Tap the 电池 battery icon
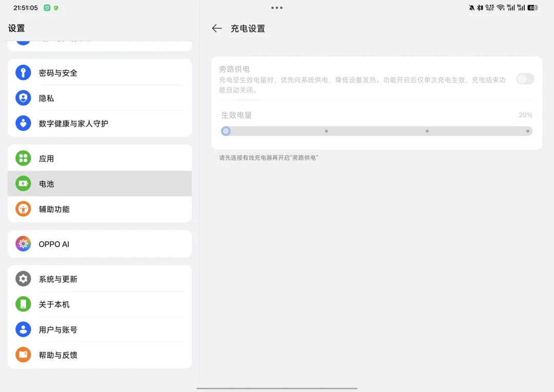 pyautogui.click(x=23, y=184)
